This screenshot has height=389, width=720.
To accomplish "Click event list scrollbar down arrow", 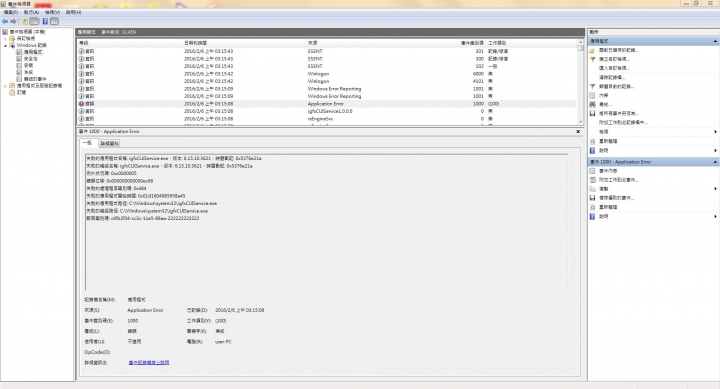I will [x=580, y=122].
